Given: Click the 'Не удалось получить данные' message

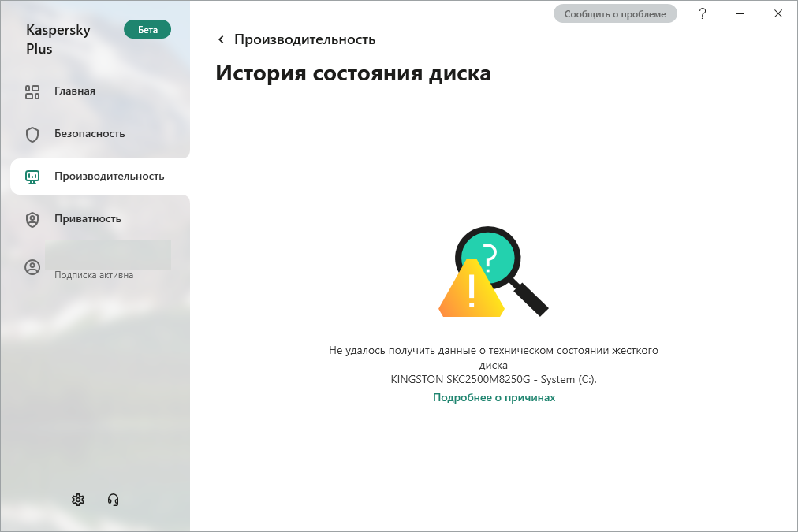Looking at the screenshot, I should tap(493, 358).
